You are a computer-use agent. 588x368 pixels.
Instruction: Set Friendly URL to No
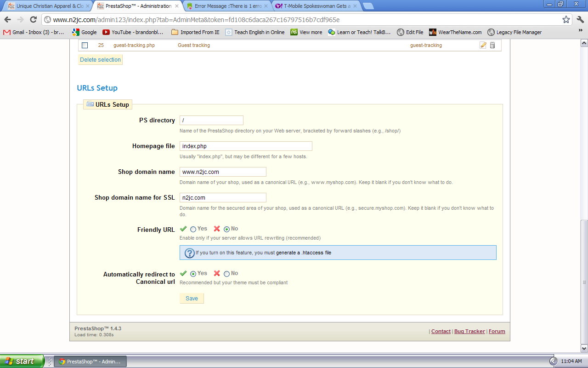[x=226, y=229]
